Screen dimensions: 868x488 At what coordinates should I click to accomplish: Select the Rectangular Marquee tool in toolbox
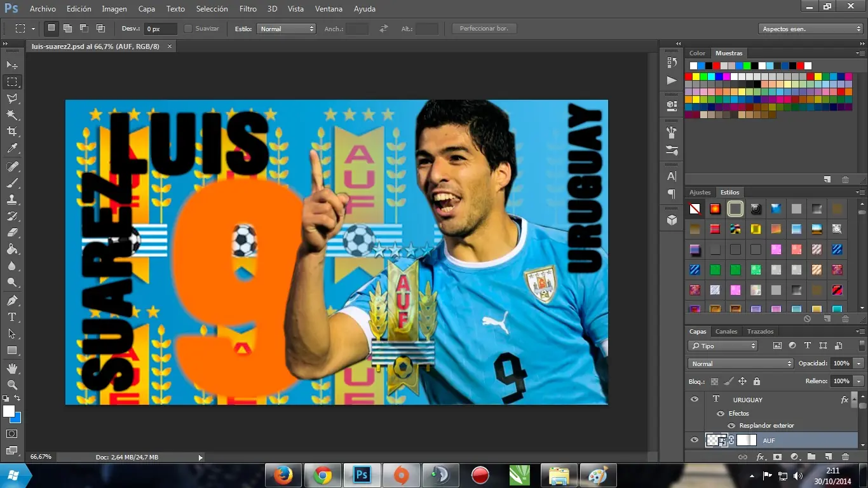tap(12, 82)
